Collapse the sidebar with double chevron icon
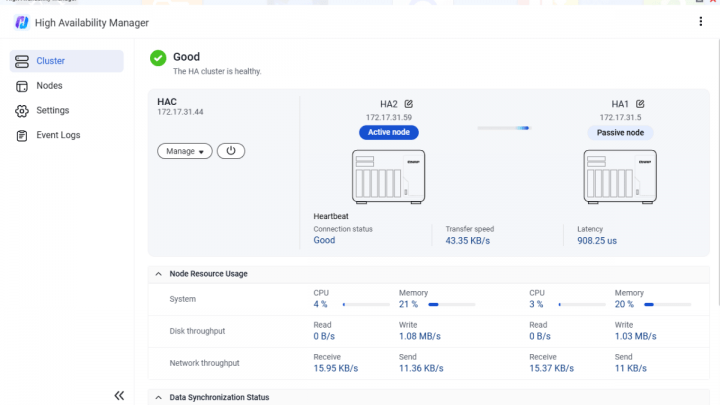This screenshot has height=405, width=720. pyautogui.click(x=119, y=395)
